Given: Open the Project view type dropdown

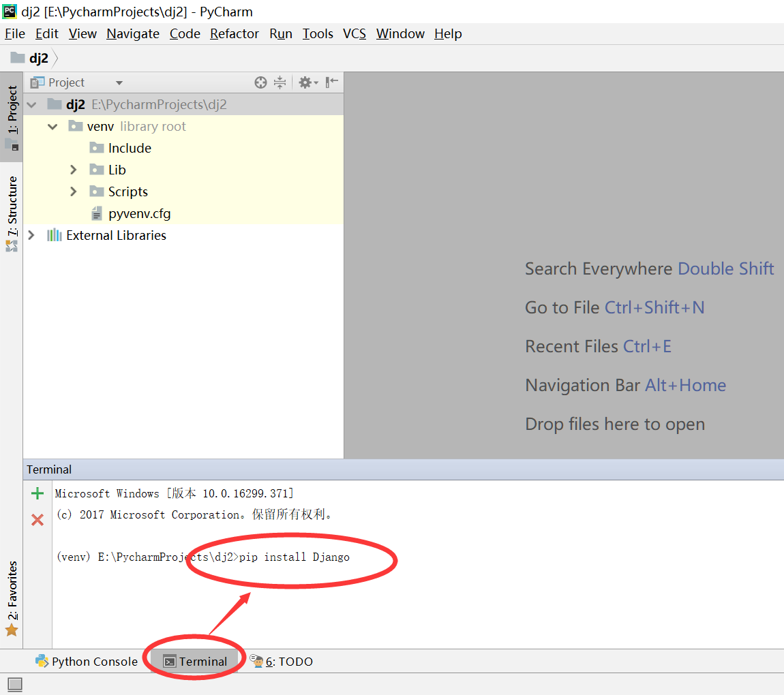Looking at the screenshot, I should [x=119, y=83].
